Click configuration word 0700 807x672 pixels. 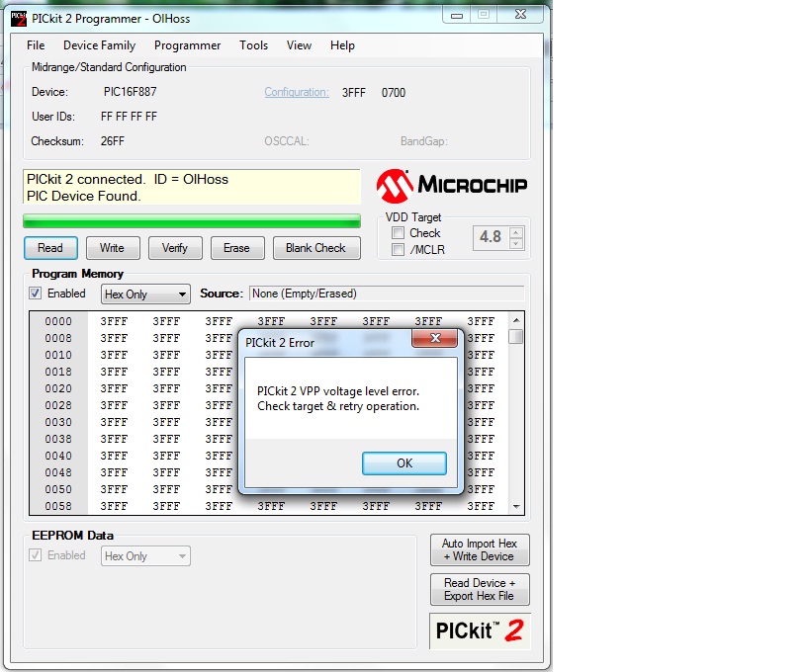(x=394, y=93)
